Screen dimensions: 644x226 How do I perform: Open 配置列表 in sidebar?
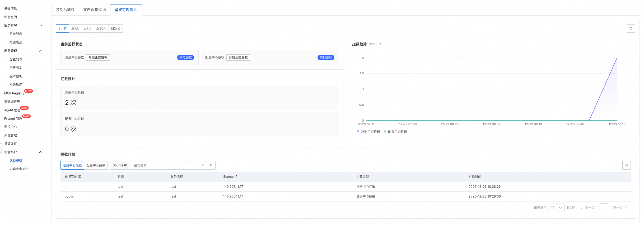[x=16, y=59]
